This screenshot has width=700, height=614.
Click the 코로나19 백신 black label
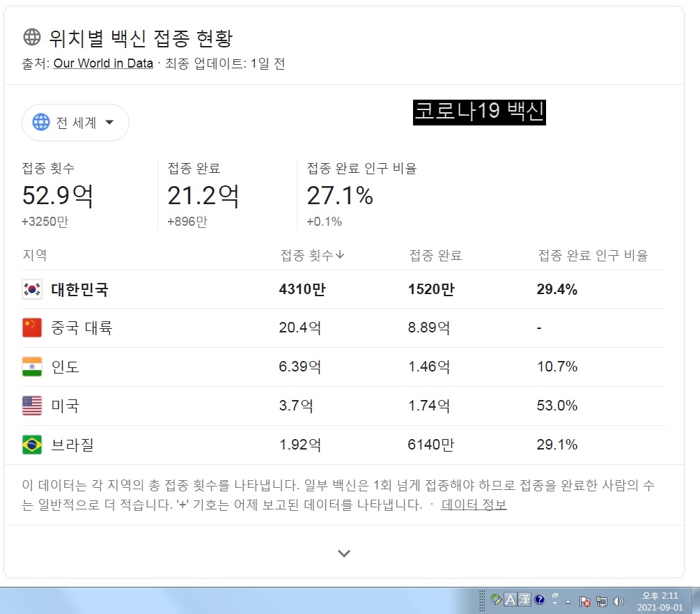tap(479, 112)
